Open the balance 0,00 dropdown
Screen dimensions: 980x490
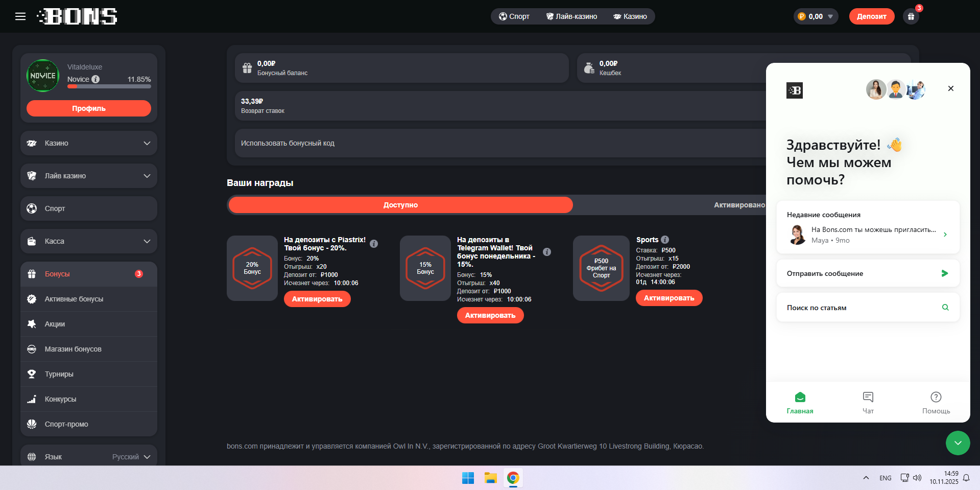[816, 16]
